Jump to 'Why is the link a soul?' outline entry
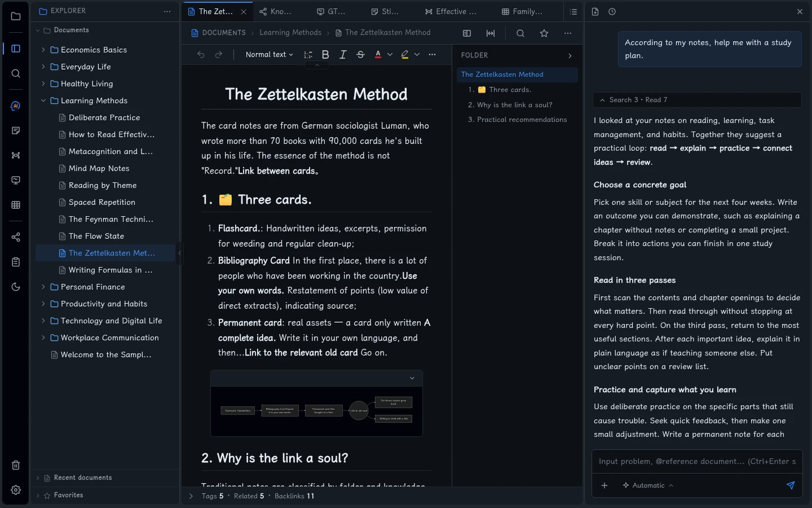 pyautogui.click(x=514, y=105)
